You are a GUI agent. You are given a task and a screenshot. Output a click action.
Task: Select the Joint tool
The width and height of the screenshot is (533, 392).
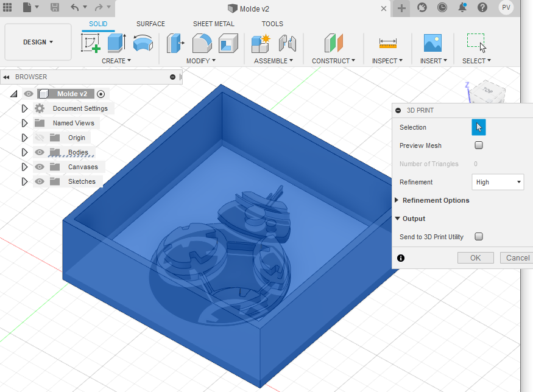tap(288, 43)
